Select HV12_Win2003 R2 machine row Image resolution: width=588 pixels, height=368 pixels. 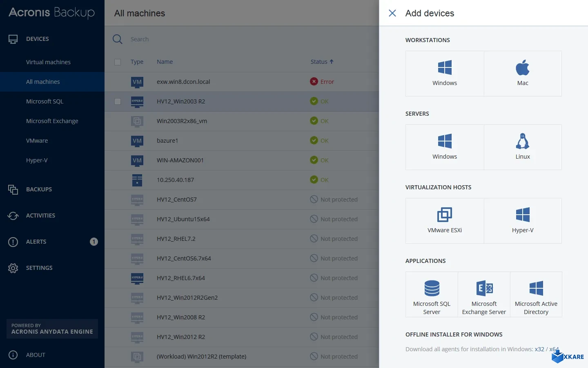point(242,101)
